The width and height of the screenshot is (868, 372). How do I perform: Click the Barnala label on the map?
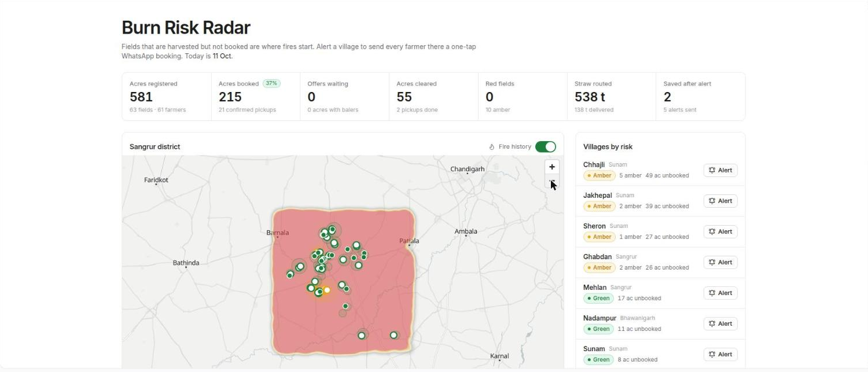277,233
